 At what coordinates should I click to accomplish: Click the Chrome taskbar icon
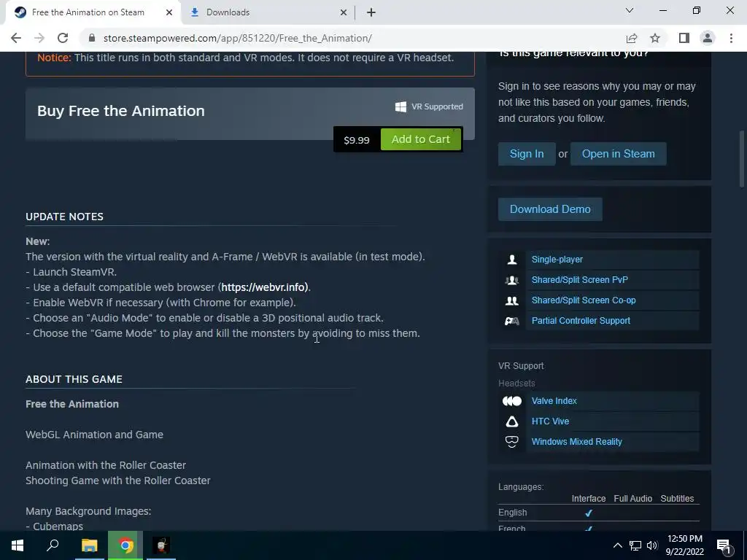pyautogui.click(x=125, y=545)
